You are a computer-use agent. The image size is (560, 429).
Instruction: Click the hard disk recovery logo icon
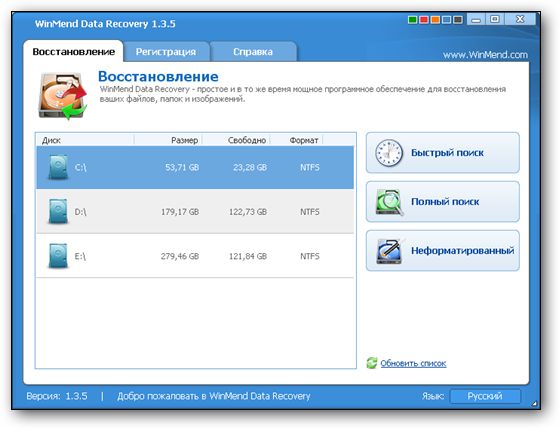coord(63,96)
